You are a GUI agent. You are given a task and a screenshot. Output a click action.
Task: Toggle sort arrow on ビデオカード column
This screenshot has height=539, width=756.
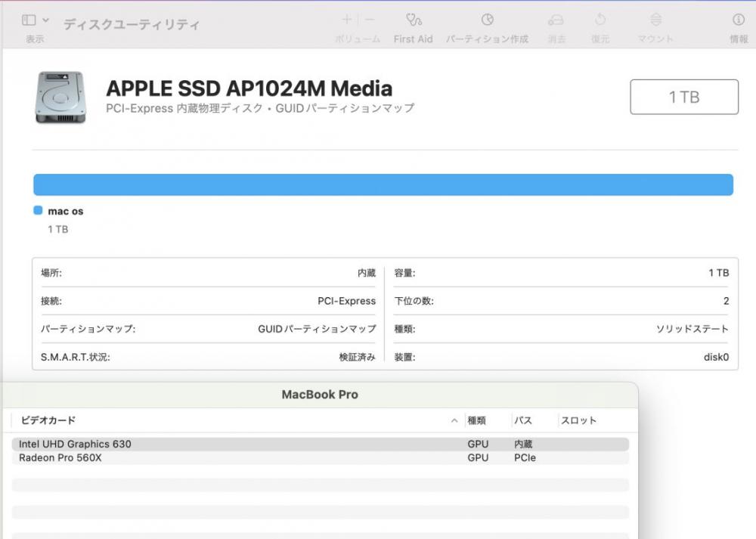(454, 420)
